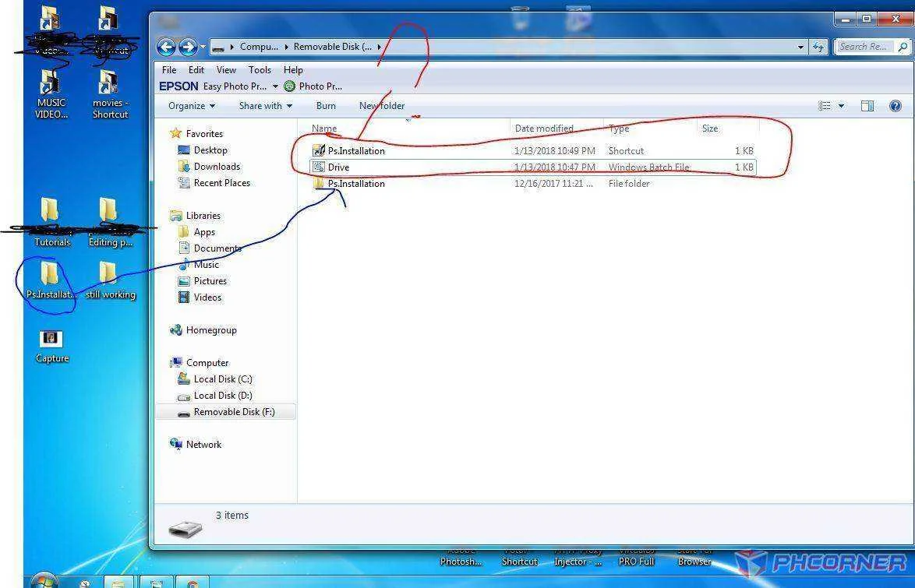Sort by Size column header
Image resolution: width=915 pixels, height=588 pixels.
point(709,129)
